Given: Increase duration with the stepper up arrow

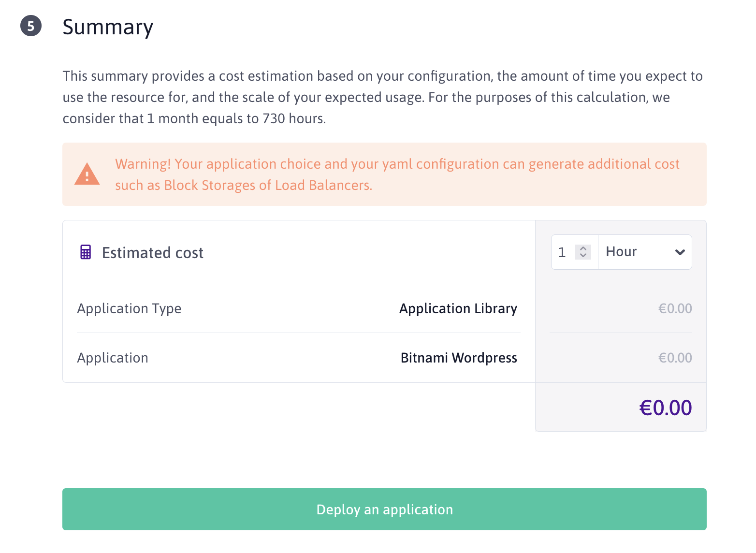Looking at the screenshot, I should (583, 248).
